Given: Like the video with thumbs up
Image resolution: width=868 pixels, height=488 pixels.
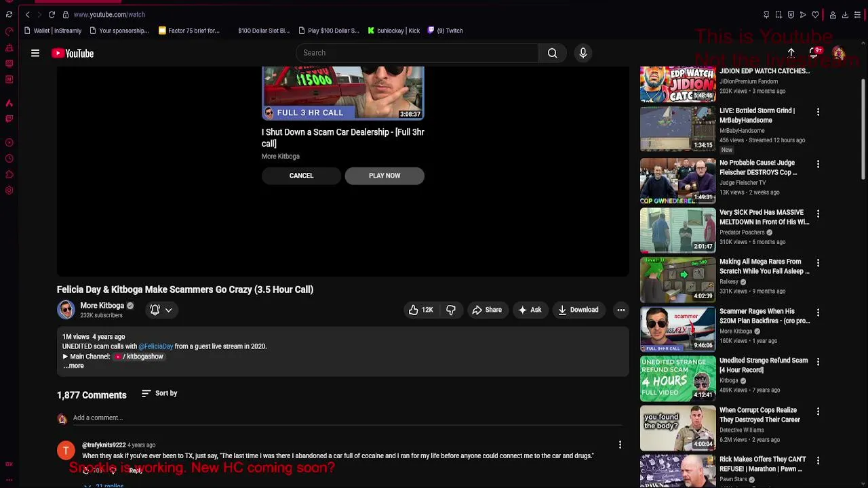Looking at the screenshot, I should click(420, 310).
